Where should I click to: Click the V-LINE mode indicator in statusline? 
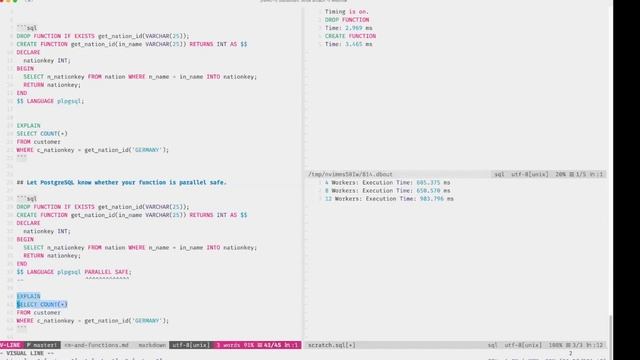10,345
